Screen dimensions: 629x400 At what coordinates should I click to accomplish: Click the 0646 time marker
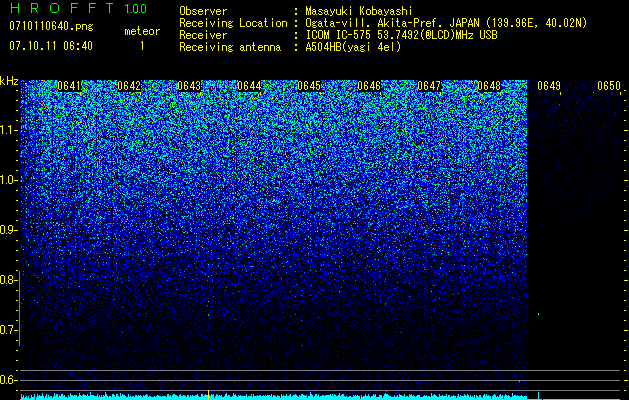point(369,86)
